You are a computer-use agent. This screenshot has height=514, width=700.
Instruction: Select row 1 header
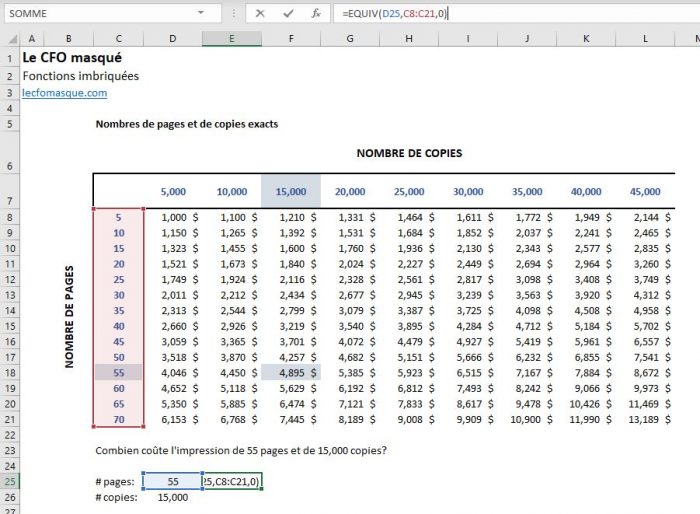pyautogui.click(x=10, y=58)
